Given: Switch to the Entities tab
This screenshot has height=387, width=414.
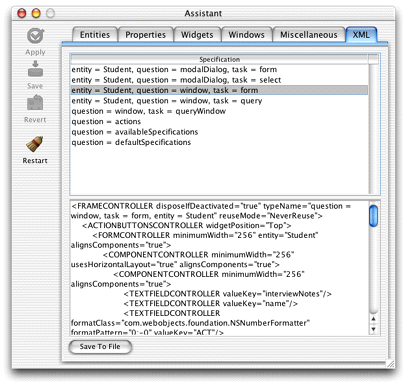Looking at the screenshot, I should pyautogui.click(x=95, y=35).
